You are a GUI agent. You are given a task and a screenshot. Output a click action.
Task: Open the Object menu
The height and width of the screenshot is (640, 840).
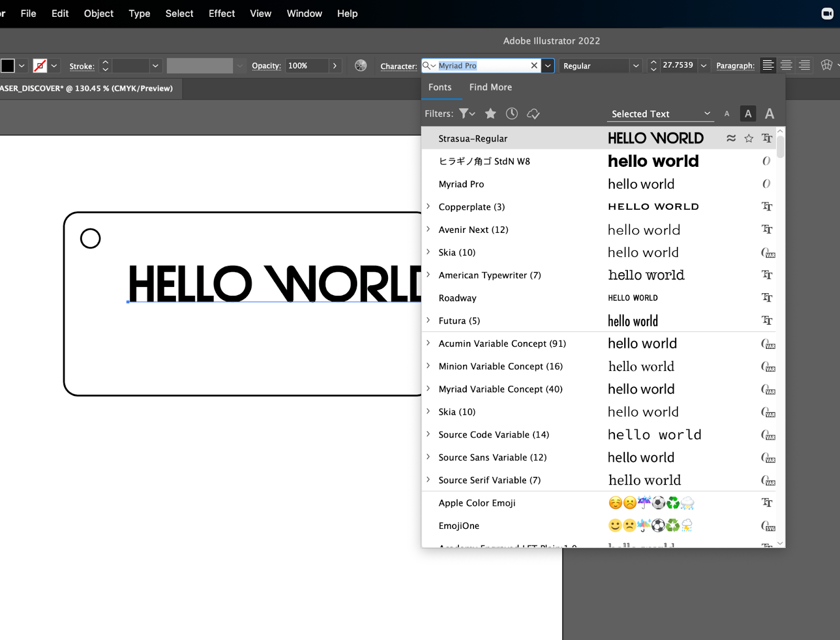pyautogui.click(x=99, y=14)
